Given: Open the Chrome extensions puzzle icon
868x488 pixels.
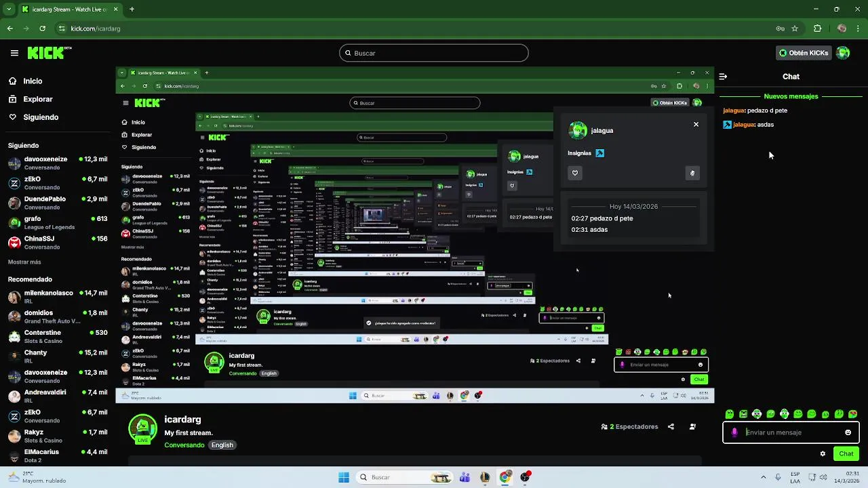Looking at the screenshot, I should [x=817, y=28].
